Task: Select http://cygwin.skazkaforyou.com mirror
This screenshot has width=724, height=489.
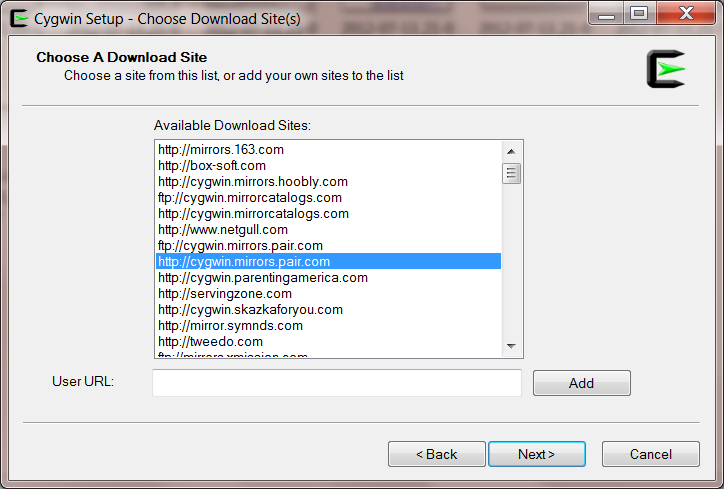Action: tap(328, 309)
